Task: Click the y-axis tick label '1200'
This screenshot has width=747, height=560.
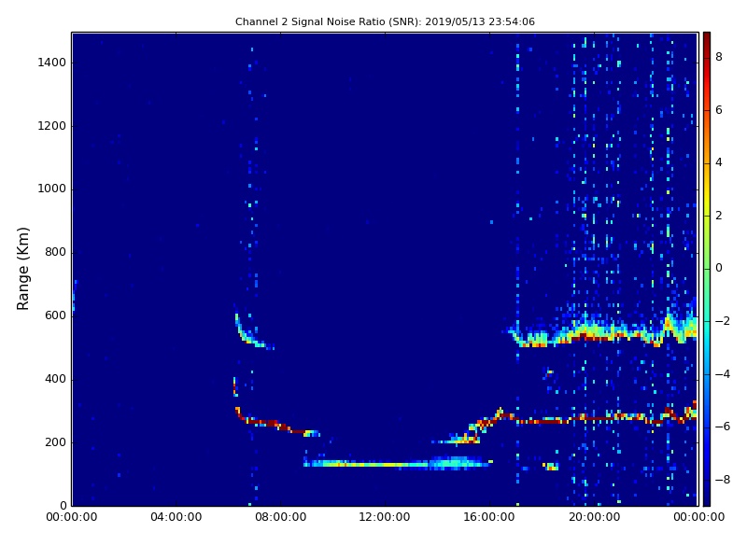Action: click(x=52, y=126)
